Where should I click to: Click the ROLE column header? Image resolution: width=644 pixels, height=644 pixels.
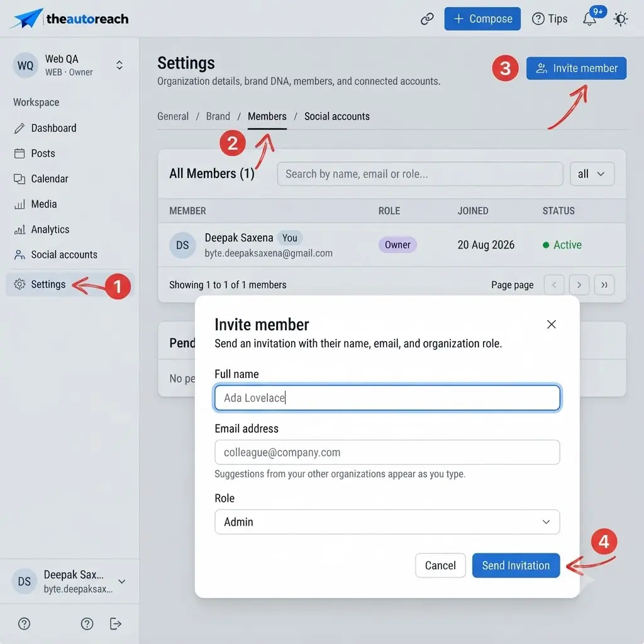[389, 211]
